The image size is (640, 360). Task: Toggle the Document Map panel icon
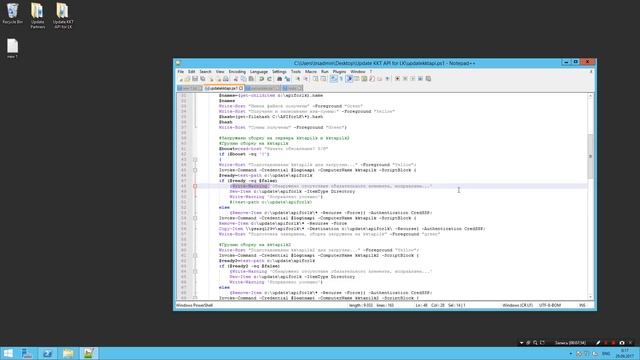click(x=364, y=79)
